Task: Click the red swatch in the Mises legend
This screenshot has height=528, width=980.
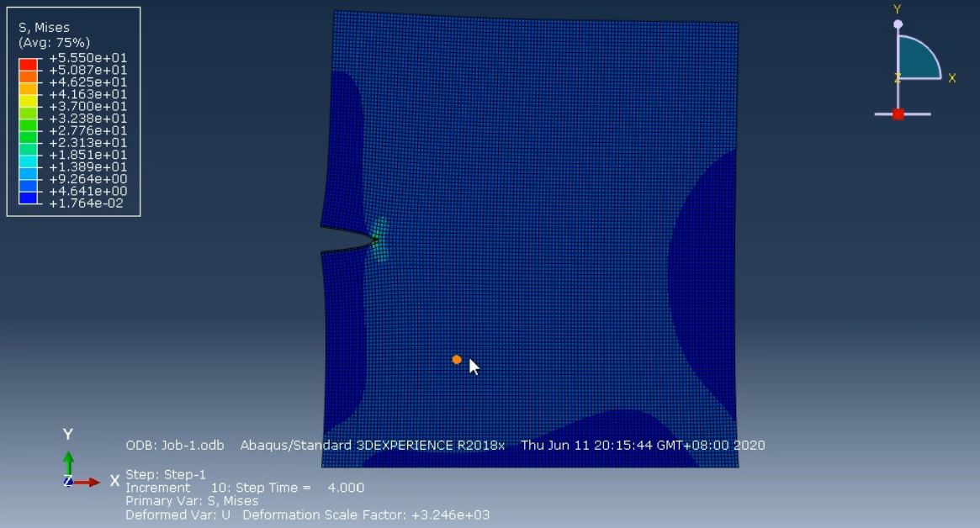Action: 28,64
